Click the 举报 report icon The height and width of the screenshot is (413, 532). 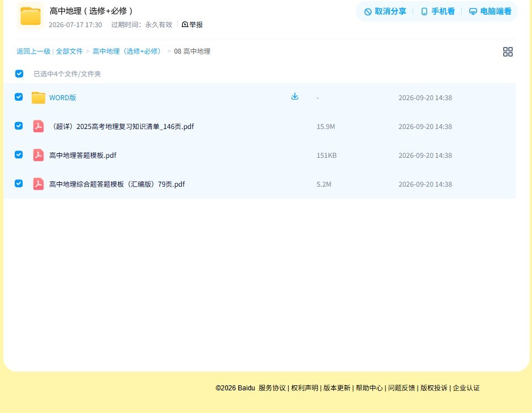[185, 24]
